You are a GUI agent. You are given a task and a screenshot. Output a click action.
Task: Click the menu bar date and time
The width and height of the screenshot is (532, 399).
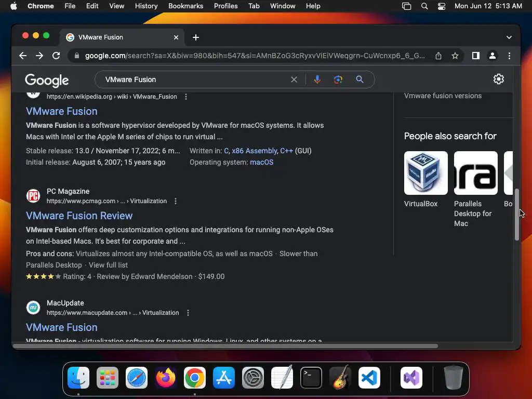488,6
